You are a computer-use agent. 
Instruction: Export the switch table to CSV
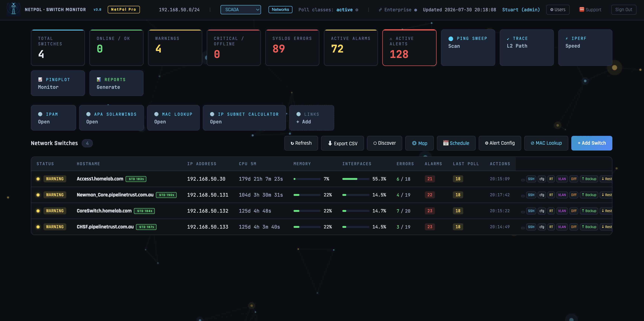[343, 143]
